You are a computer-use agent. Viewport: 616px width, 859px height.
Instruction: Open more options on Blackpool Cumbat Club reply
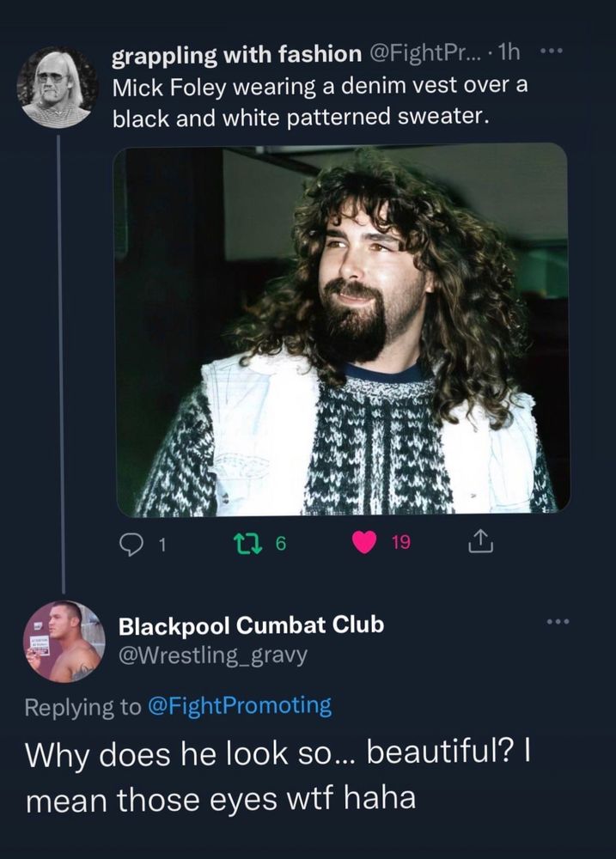pos(558,621)
